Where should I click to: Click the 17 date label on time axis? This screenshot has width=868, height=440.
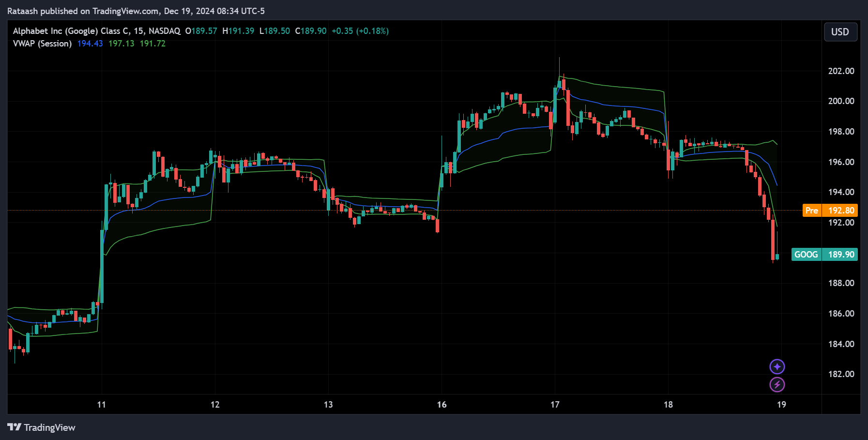point(555,405)
